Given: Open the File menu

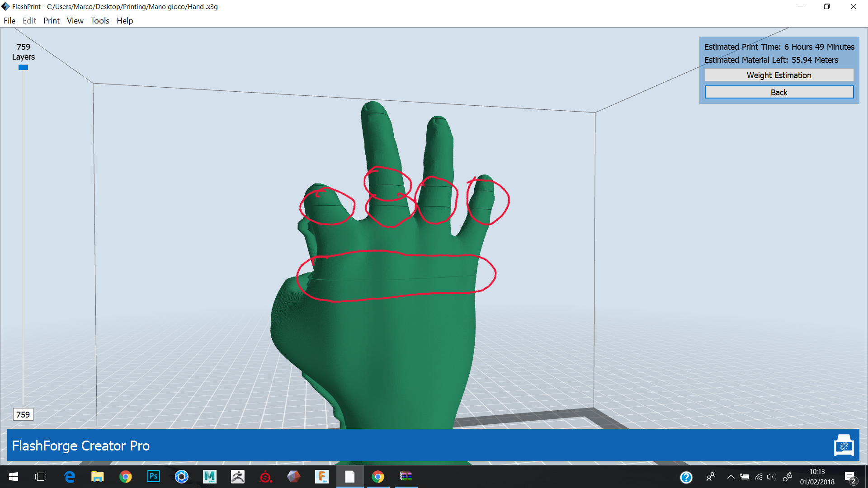Looking at the screenshot, I should coord(9,21).
